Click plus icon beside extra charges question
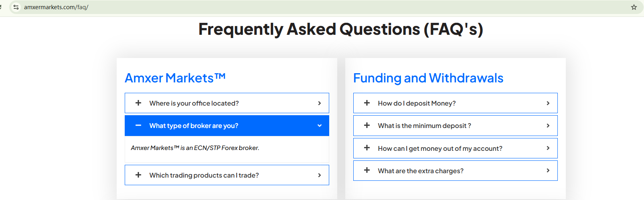The height and width of the screenshot is (200, 644). 367,170
